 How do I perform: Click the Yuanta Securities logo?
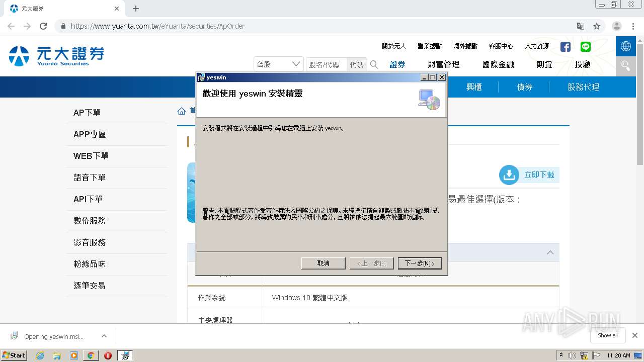[x=56, y=56]
